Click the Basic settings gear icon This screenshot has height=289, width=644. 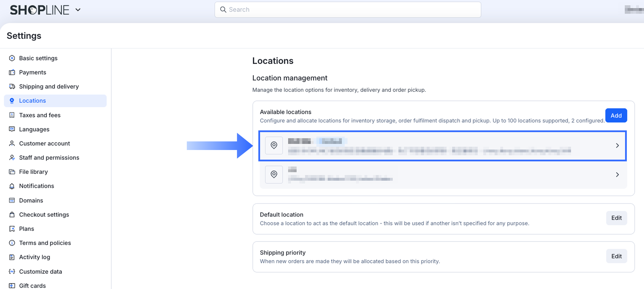point(12,58)
